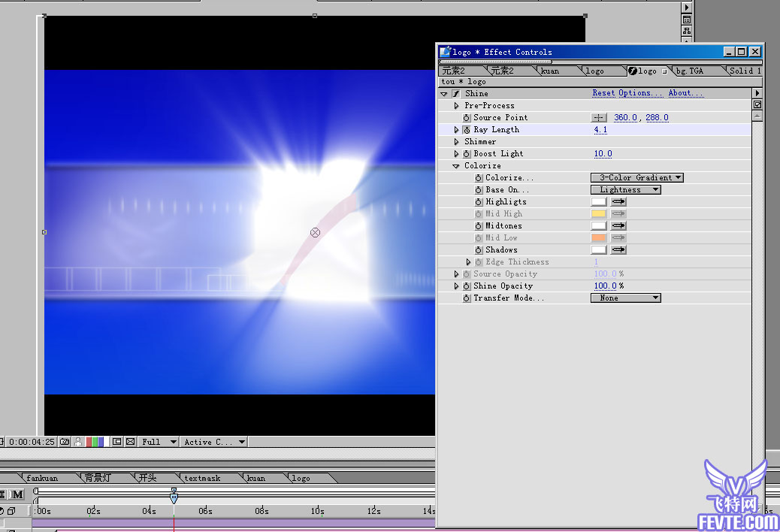The image size is (780, 532).
Task: Open the Highligts color swatch
Action: (x=598, y=202)
